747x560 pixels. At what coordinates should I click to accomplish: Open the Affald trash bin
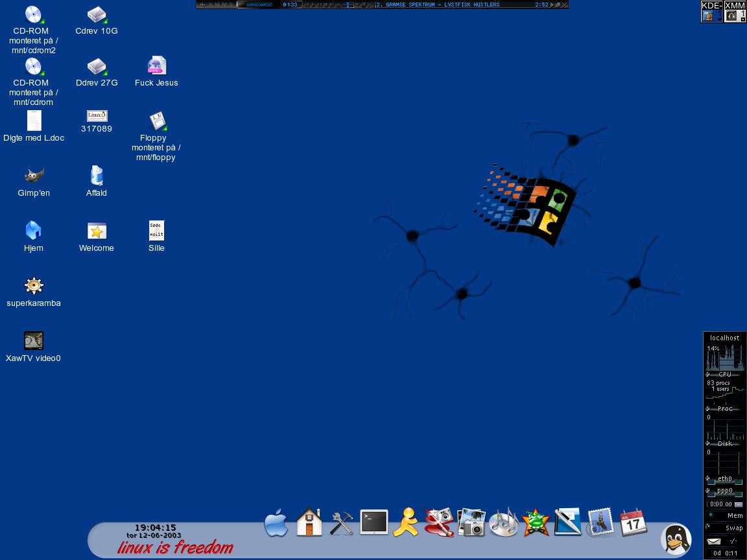pos(97,175)
